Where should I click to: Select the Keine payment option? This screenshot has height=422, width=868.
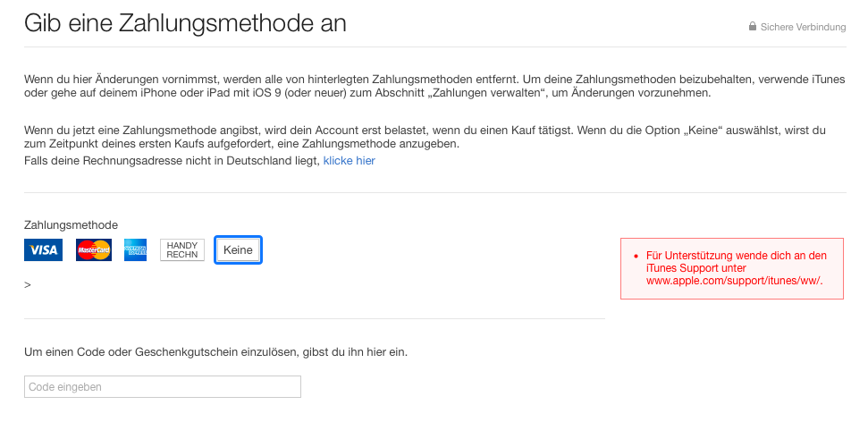click(x=238, y=250)
